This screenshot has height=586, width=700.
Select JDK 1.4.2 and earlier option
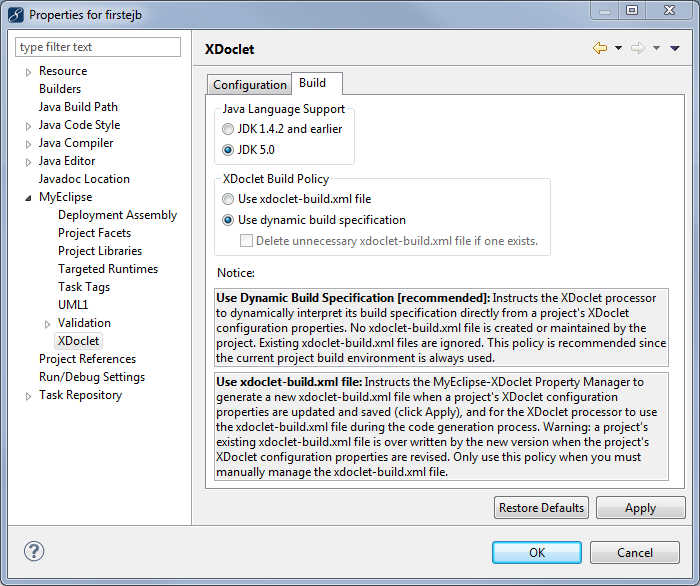point(229,129)
